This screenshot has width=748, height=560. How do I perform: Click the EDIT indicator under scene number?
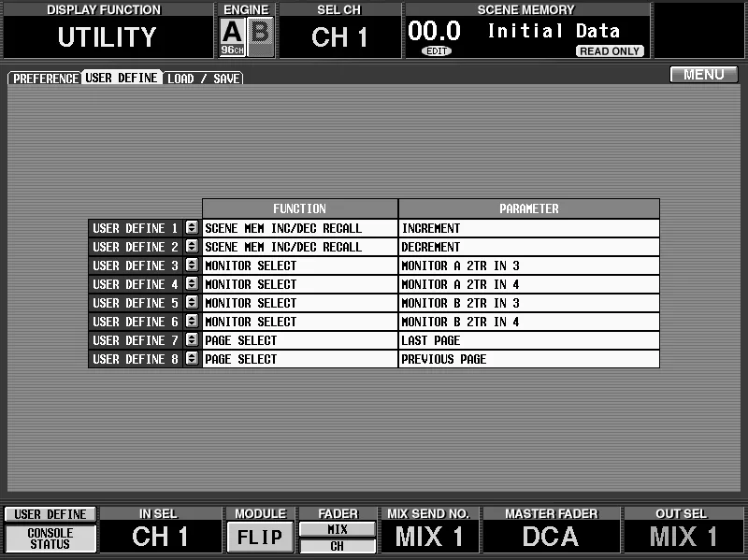(437, 51)
